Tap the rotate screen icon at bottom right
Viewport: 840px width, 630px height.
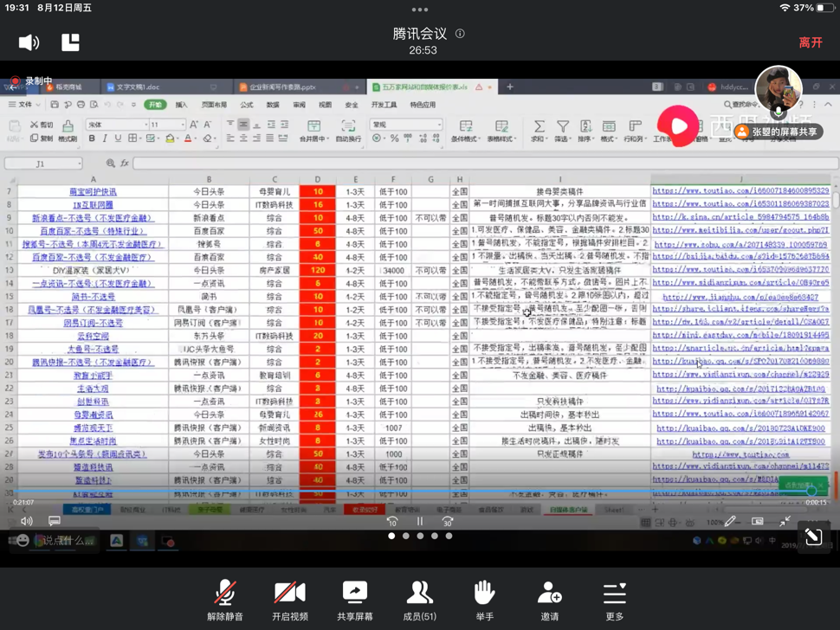coord(813,537)
